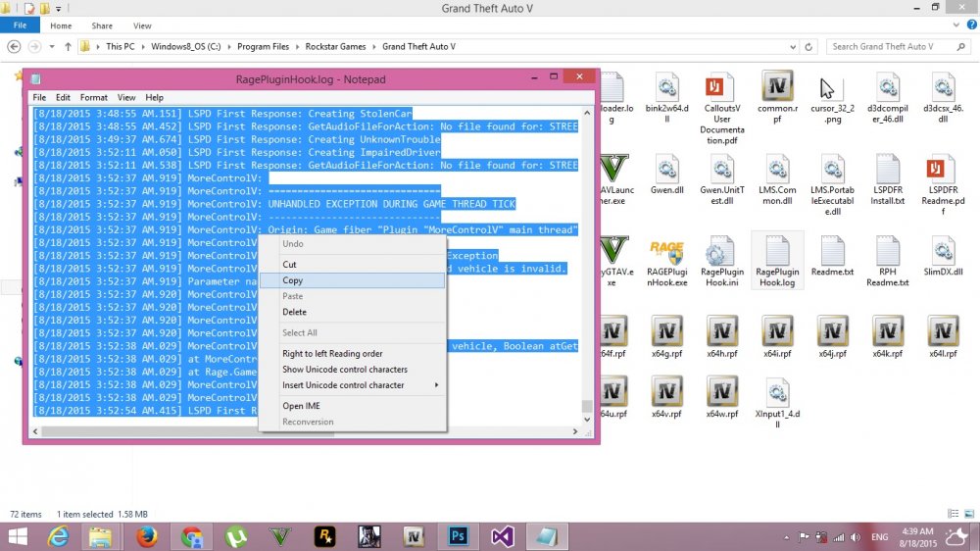This screenshot has width=980, height=551.
Task: Select x64l.rpf archive file
Action: click(x=943, y=336)
